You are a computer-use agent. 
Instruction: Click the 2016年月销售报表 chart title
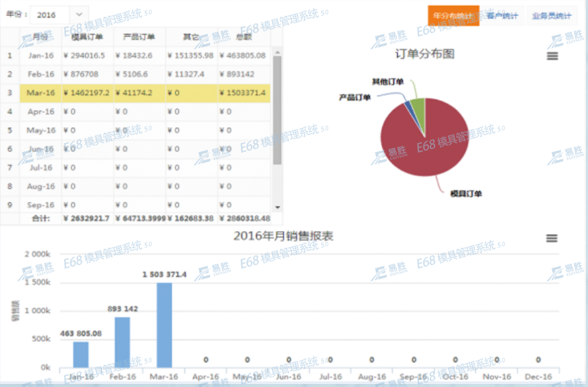283,236
